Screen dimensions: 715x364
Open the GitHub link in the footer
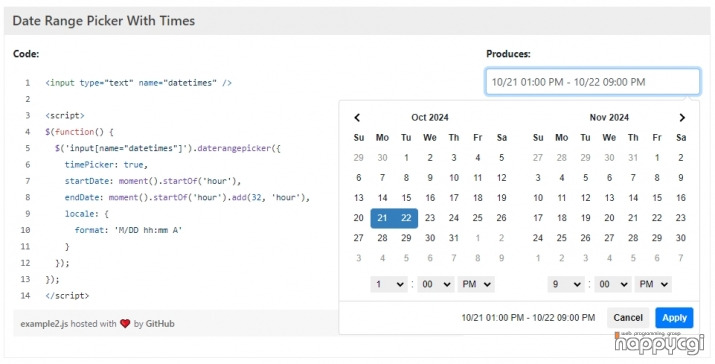point(160,324)
